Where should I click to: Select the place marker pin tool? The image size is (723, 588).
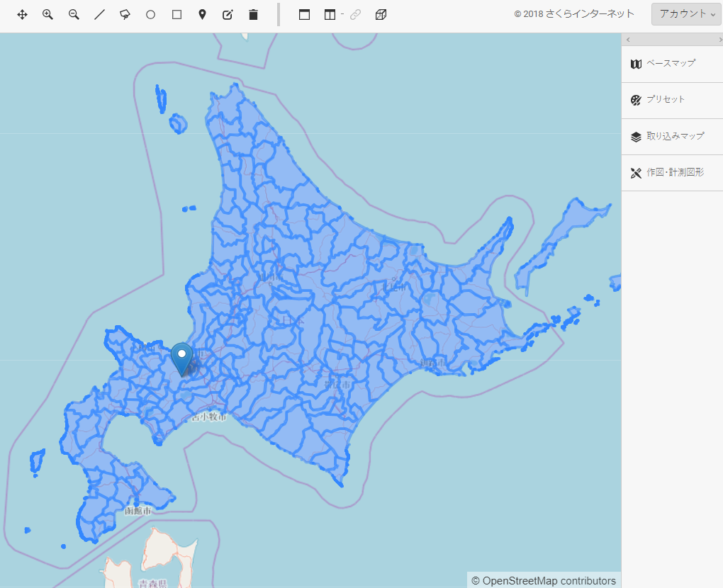(x=202, y=15)
